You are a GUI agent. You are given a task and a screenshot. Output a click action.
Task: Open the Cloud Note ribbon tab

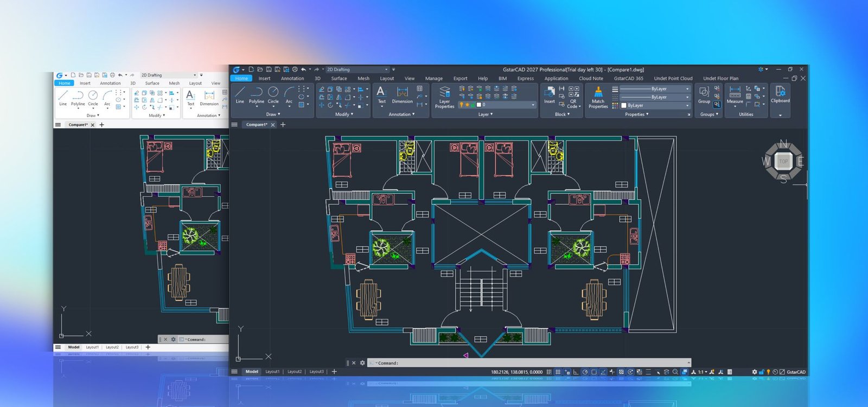coord(591,78)
